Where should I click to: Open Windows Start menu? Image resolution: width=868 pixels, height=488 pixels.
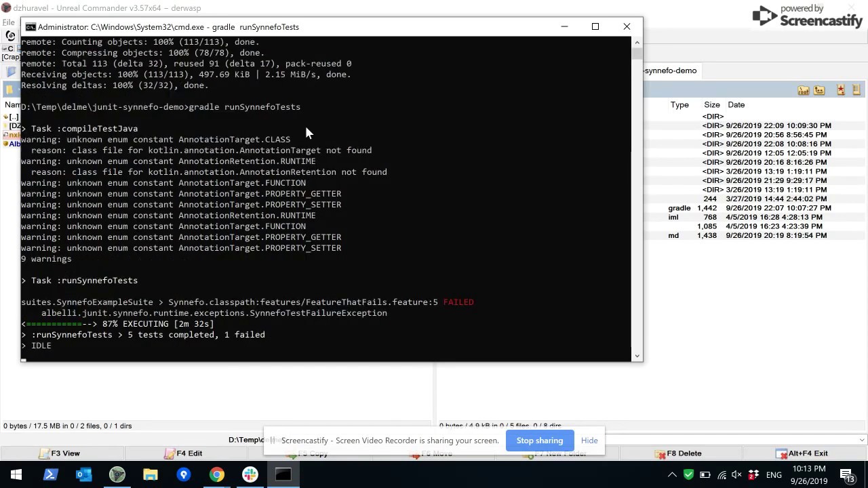coord(16,474)
